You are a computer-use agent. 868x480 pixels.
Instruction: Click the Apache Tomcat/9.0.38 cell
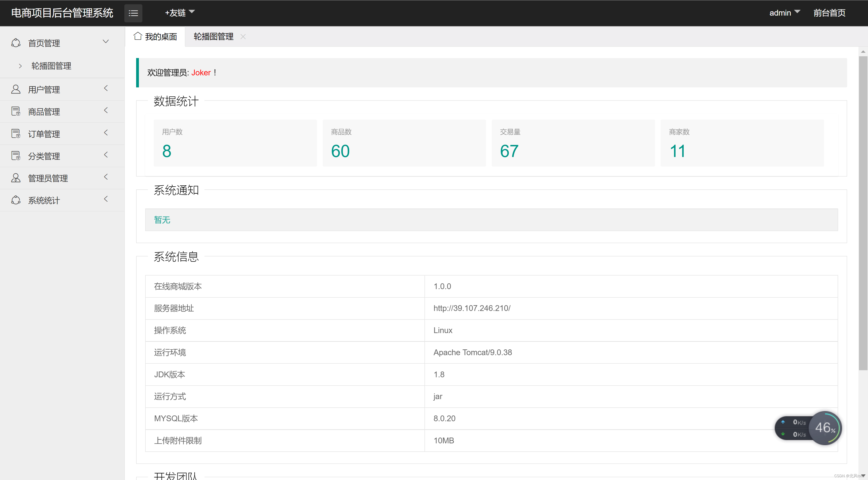pyautogui.click(x=631, y=352)
